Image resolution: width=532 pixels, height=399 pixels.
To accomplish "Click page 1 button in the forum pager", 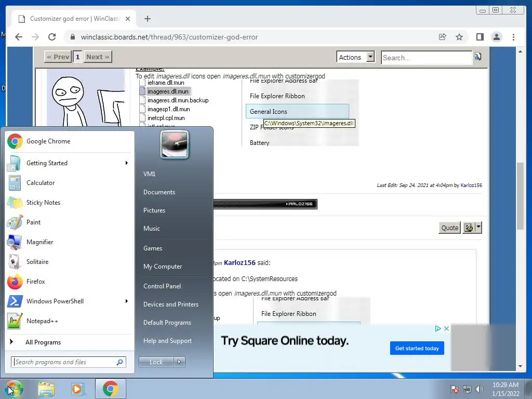I will [77, 57].
